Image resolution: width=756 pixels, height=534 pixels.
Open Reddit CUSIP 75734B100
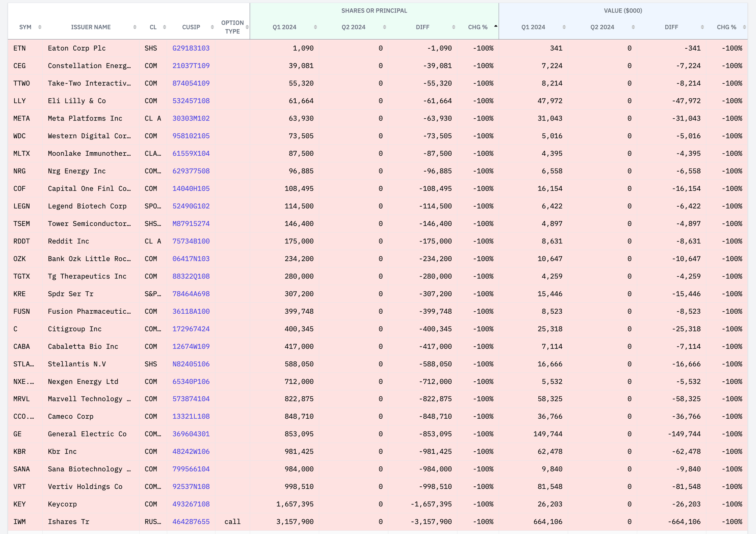point(191,241)
